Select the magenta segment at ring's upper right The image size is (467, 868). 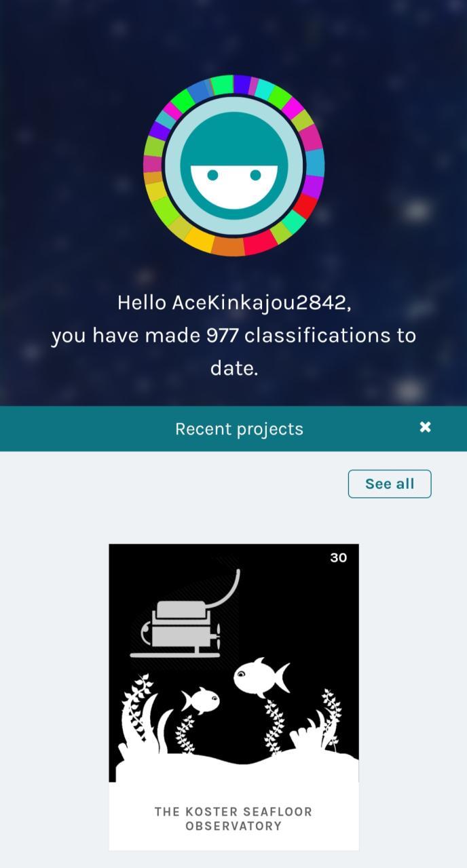pos(293,108)
